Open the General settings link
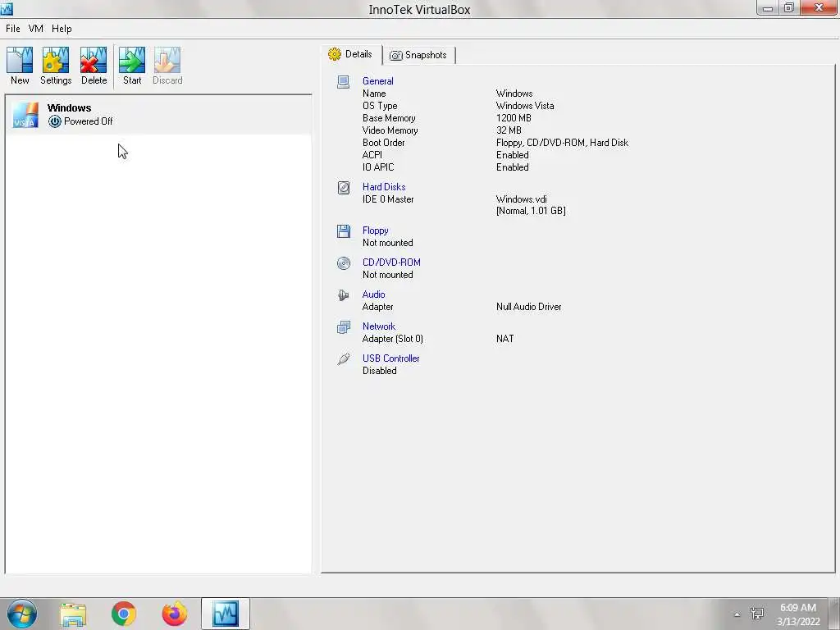Image resolution: width=840 pixels, height=630 pixels. pos(377,81)
